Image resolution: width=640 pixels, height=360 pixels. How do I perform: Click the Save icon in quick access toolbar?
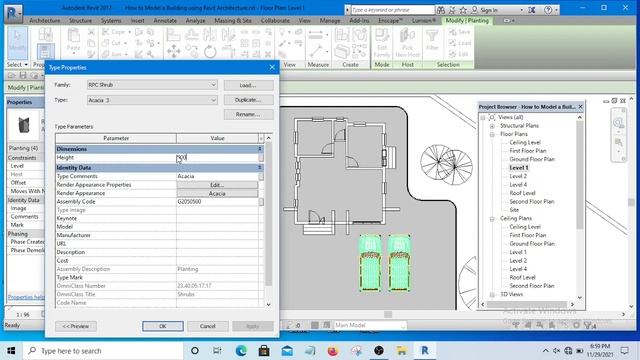[x=23, y=76]
